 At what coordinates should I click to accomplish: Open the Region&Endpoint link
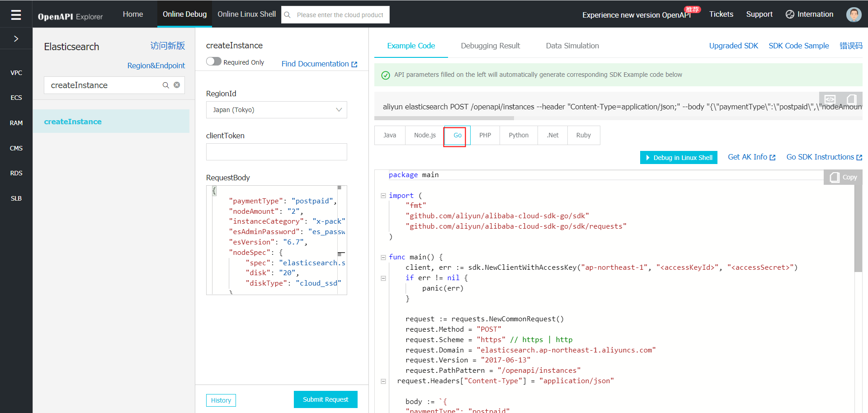[x=156, y=66]
